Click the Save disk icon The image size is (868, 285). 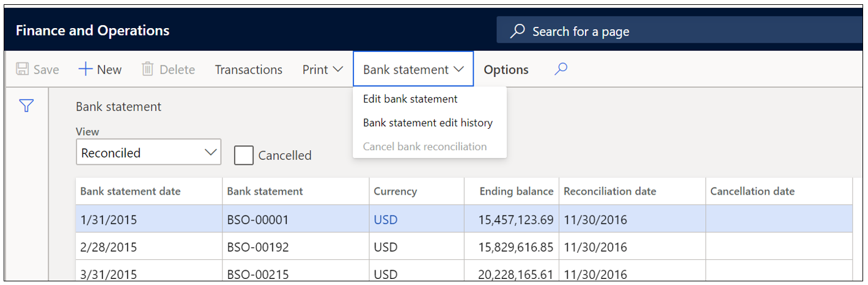[22, 70]
